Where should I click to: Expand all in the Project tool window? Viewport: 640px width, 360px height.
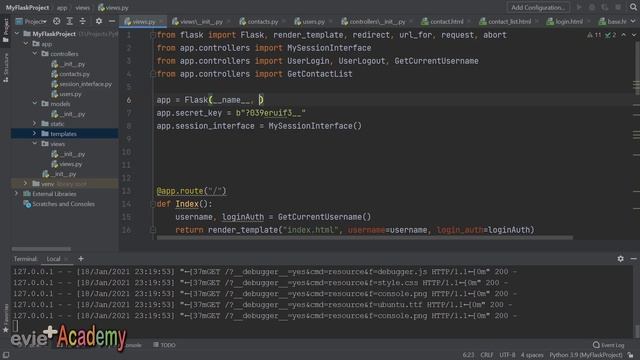click(x=70, y=21)
